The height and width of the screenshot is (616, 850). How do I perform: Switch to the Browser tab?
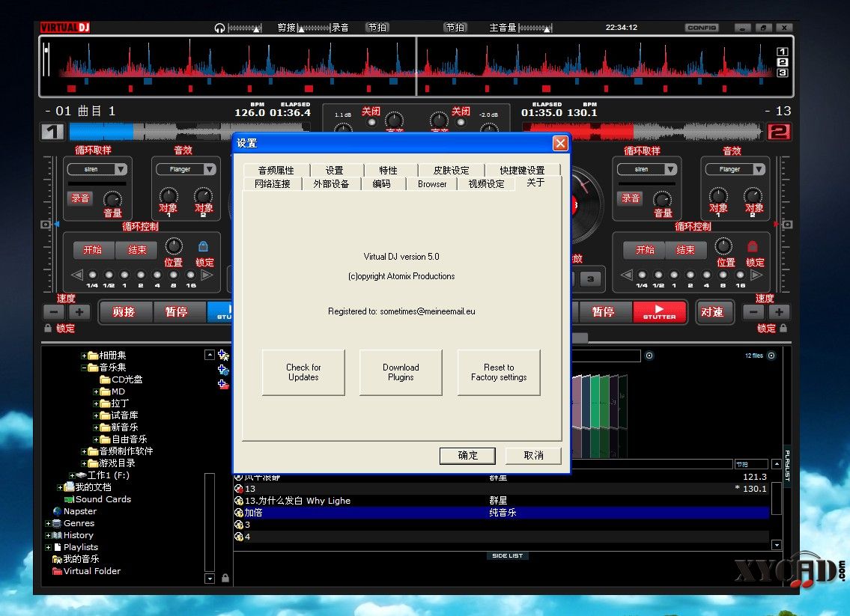click(x=432, y=183)
